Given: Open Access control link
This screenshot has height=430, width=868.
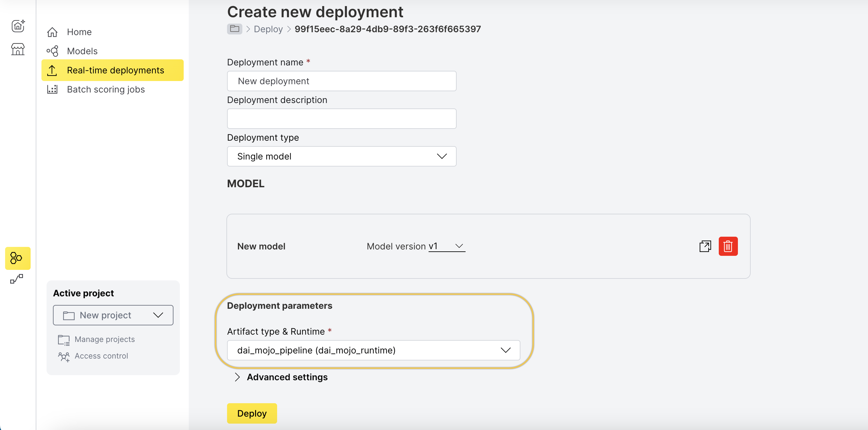Looking at the screenshot, I should click(101, 356).
